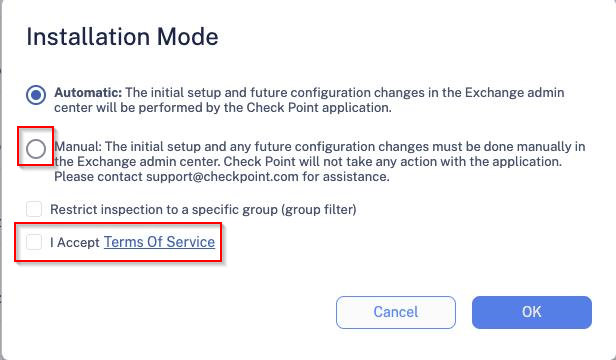Click the word "Mode" in the dialog title
The height and width of the screenshot is (360, 616).
coord(187,37)
